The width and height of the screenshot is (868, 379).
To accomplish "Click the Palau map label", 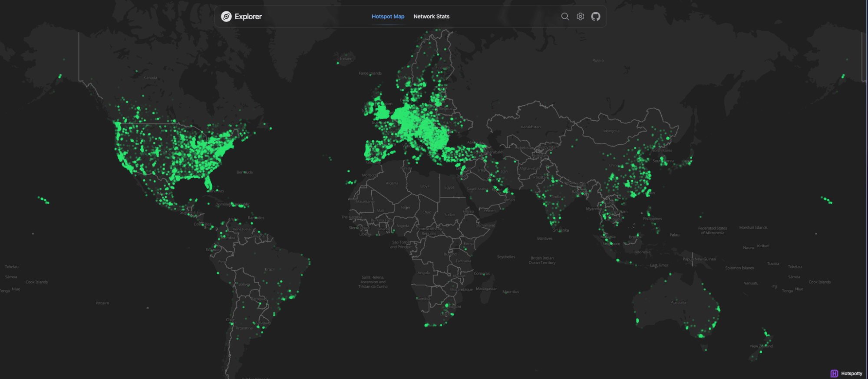I will pyautogui.click(x=674, y=235).
